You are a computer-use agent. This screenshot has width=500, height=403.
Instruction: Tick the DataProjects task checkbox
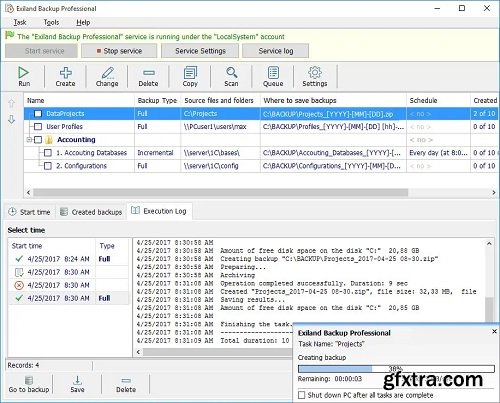(x=38, y=114)
